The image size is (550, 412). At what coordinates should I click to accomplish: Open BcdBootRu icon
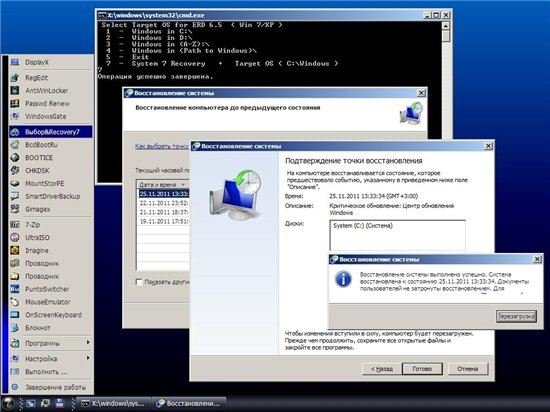pyautogui.click(x=15, y=144)
